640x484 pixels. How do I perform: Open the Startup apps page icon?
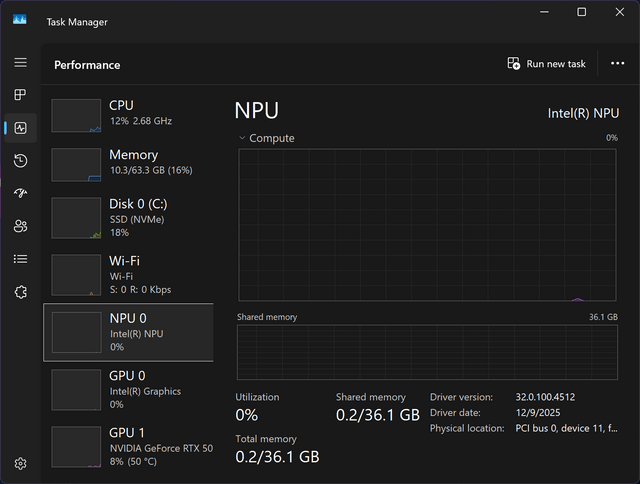click(x=20, y=193)
